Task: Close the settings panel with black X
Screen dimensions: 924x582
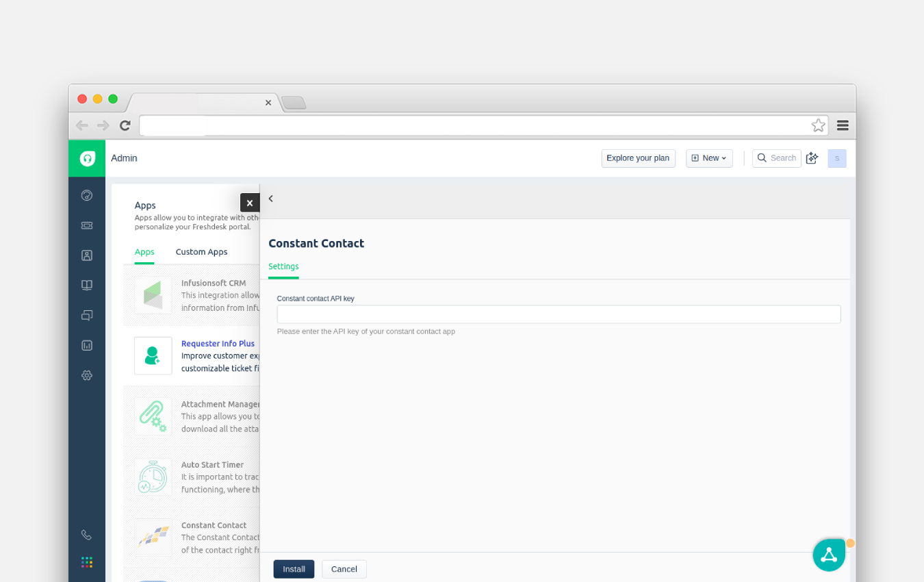Action: 250,203
